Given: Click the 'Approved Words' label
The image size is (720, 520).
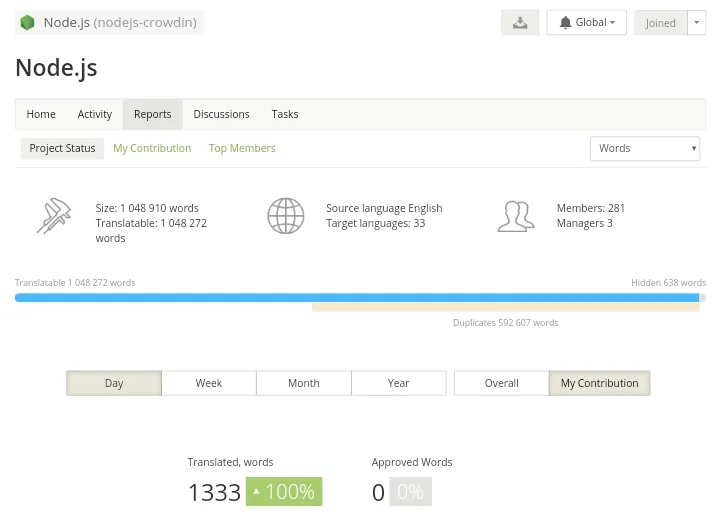Looking at the screenshot, I should click(412, 462).
